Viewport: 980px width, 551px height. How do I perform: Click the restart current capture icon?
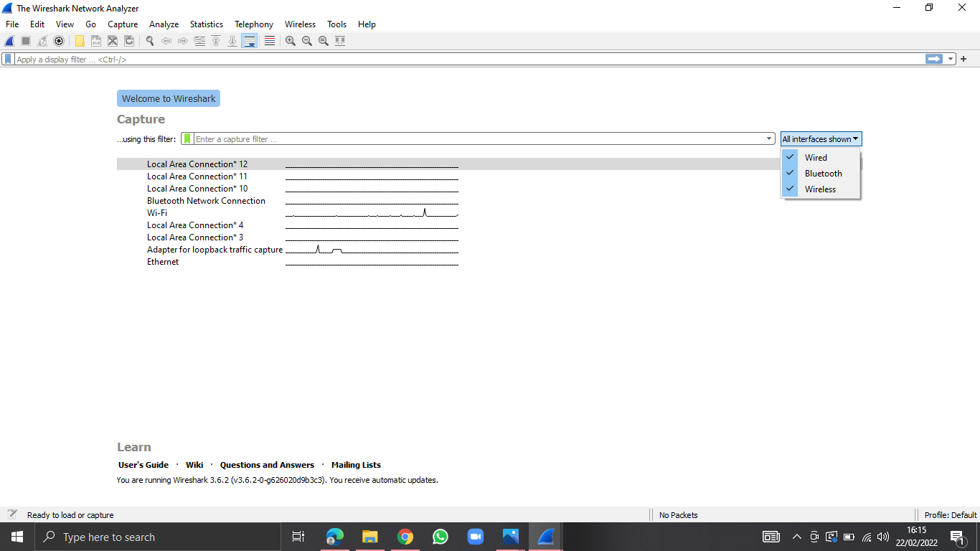point(42,41)
